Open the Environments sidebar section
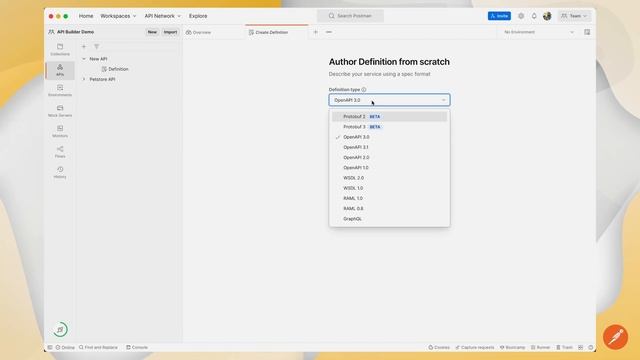Image resolution: width=640 pixels, height=360 pixels. (60, 91)
